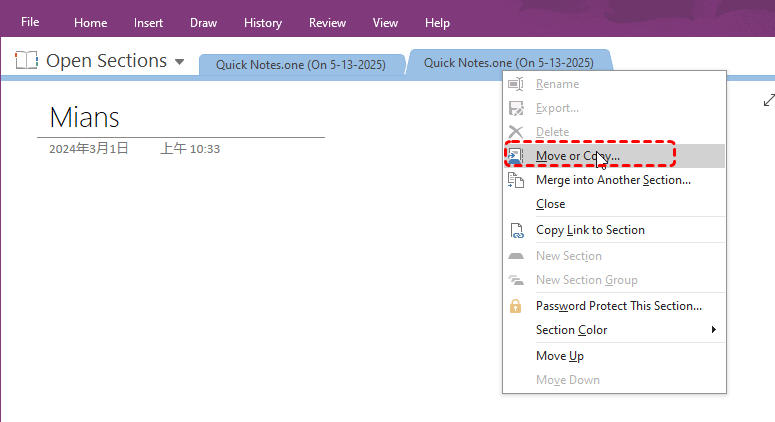Open the Section Color submenu

click(x=614, y=330)
